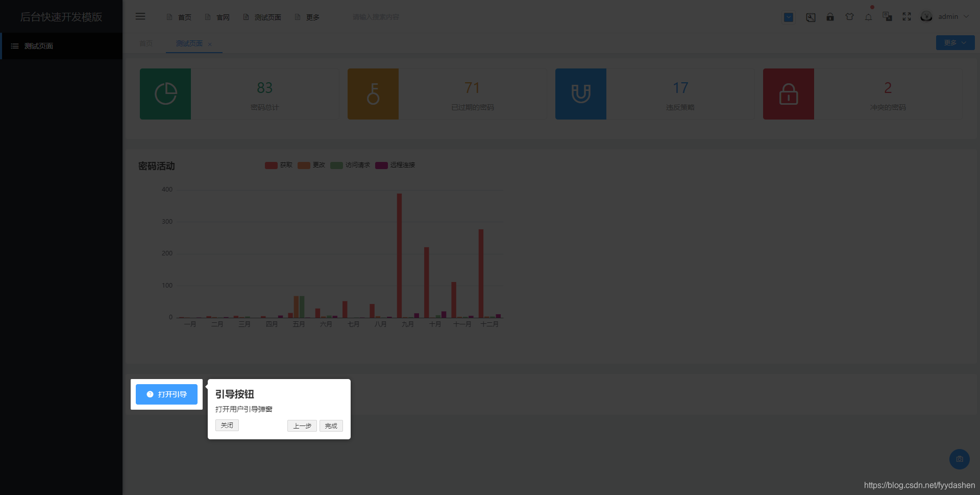Viewport: 980px width, 495px height.
Task: Click the admin avatar image
Action: coord(926,17)
